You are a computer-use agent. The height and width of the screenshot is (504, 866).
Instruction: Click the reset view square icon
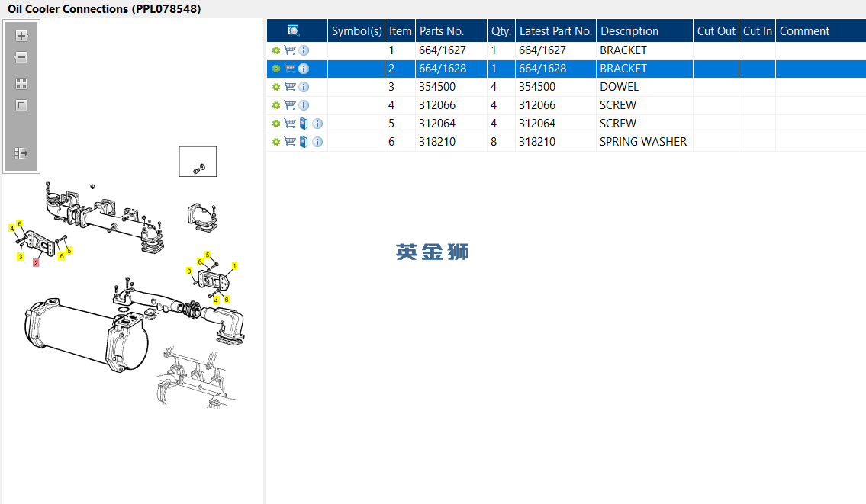tap(21, 105)
